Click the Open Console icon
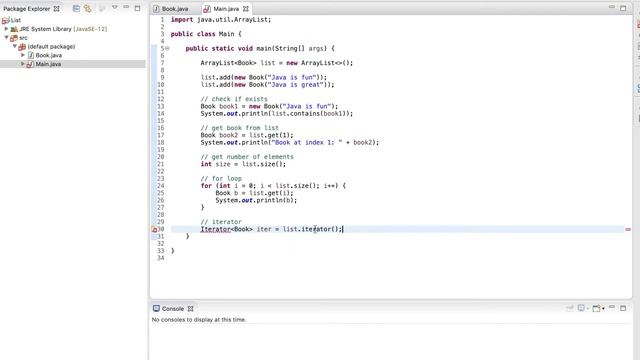The image size is (640, 360). pyautogui.click(x=596, y=308)
